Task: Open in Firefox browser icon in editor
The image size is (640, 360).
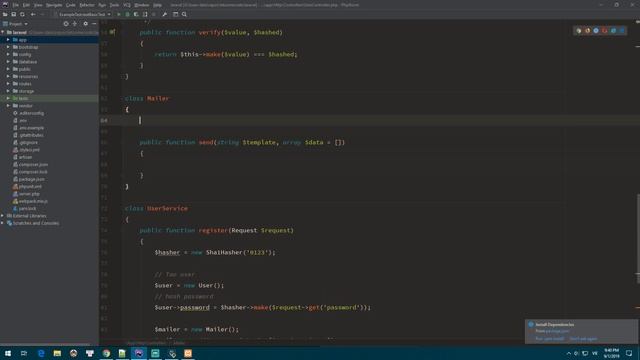Action: [x=587, y=31]
